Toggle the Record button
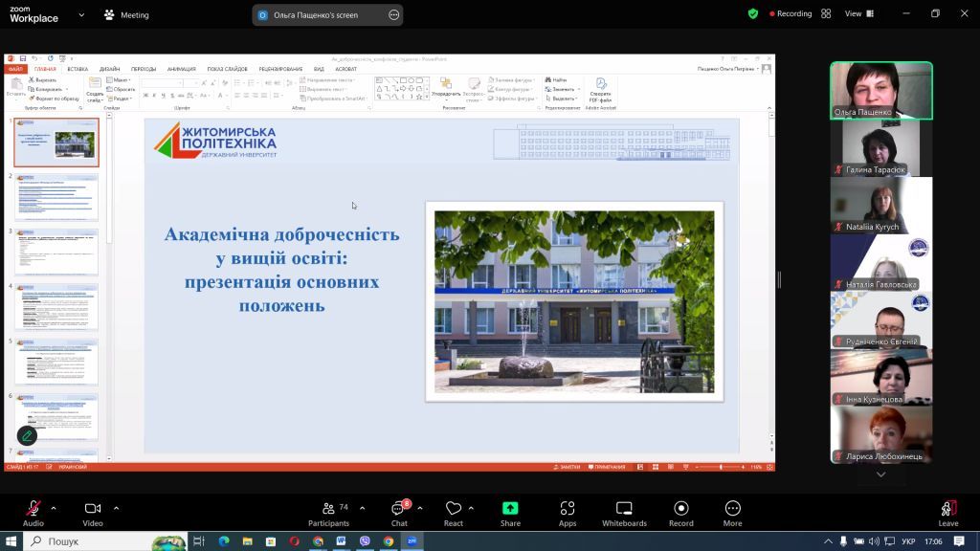This screenshot has width=980, height=551. coord(681,514)
